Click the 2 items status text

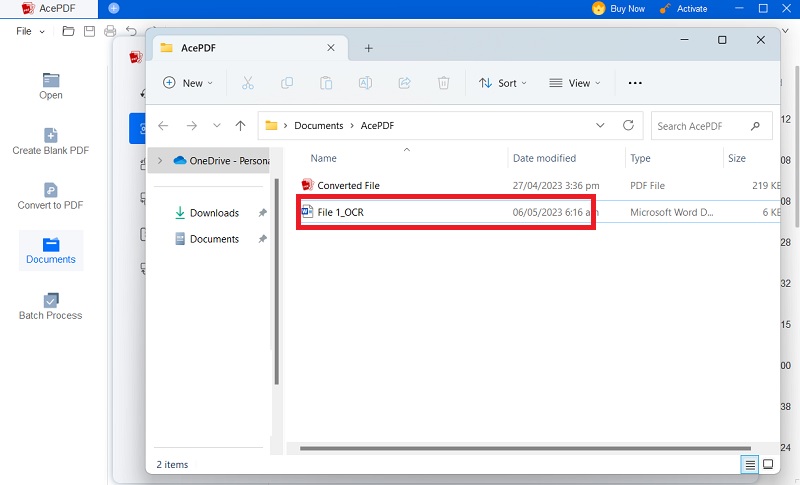coord(172,465)
